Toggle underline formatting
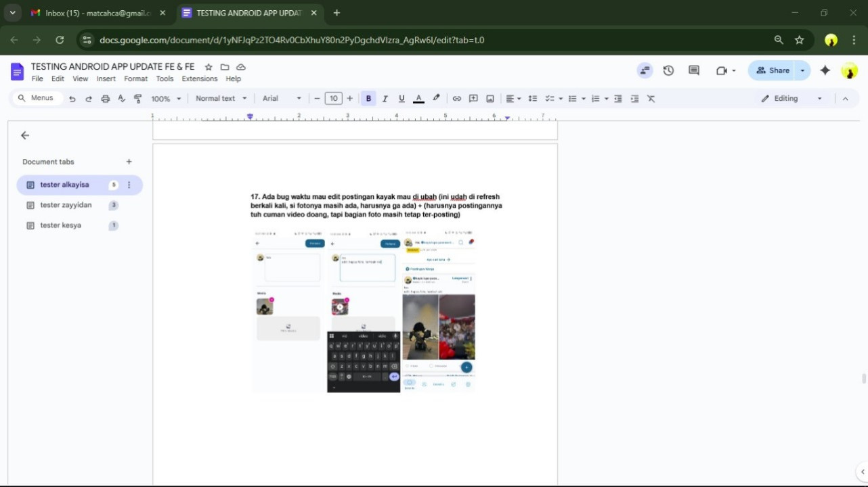 402,99
